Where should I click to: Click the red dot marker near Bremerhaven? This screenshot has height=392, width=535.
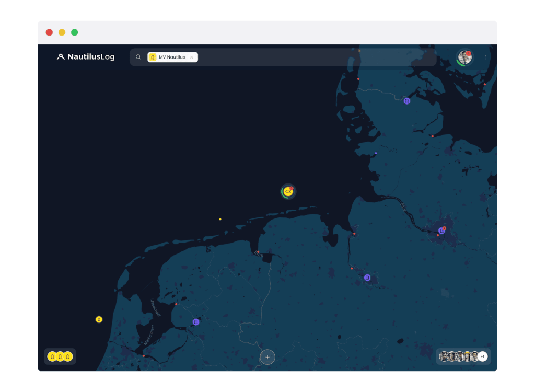354,234
